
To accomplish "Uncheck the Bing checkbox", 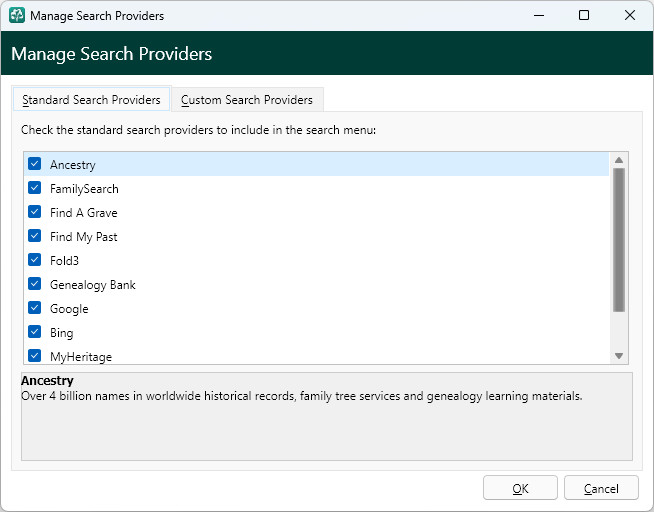I will [35, 332].
